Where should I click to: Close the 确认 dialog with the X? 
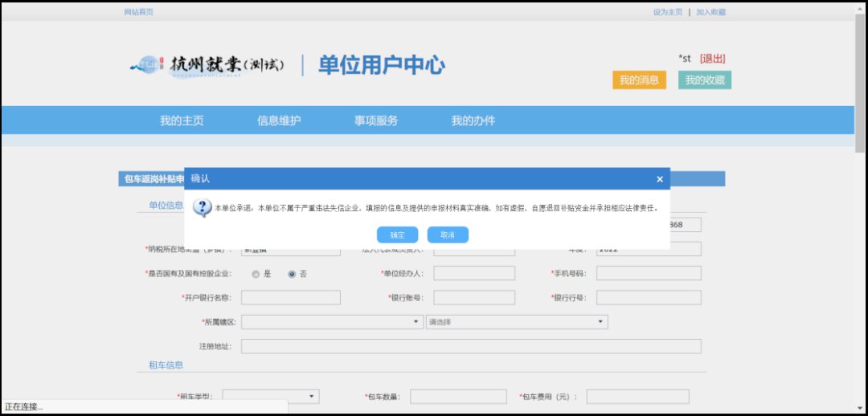(x=660, y=179)
